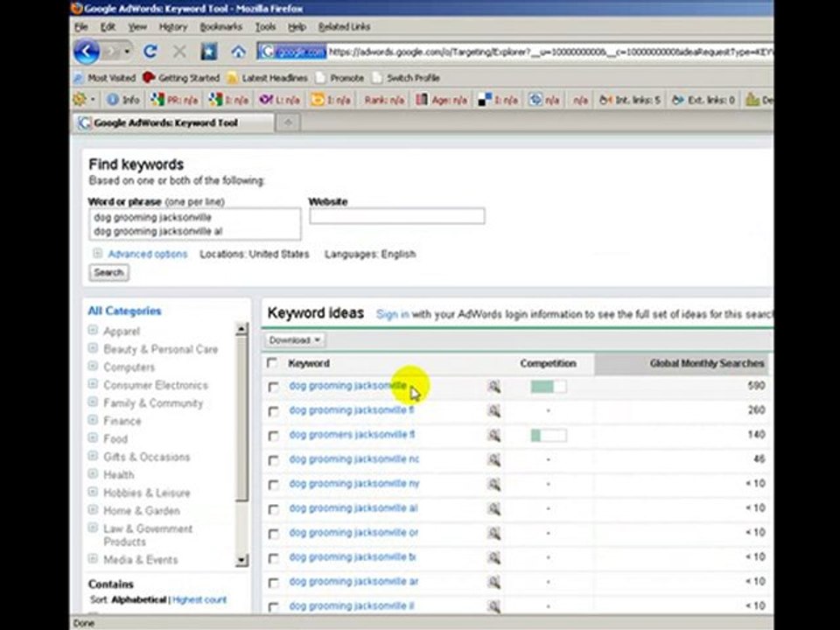840x630 pixels.
Task: Open the File menu
Action: click(x=81, y=27)
